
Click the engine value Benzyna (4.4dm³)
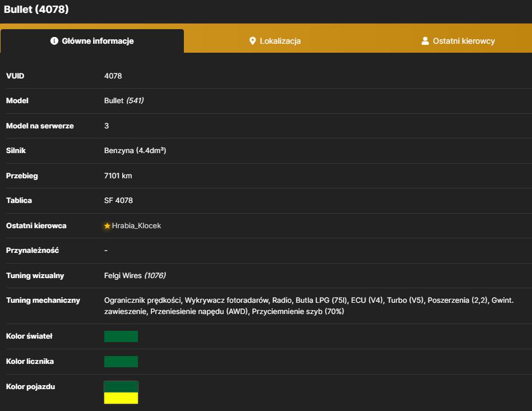[135, 151]
